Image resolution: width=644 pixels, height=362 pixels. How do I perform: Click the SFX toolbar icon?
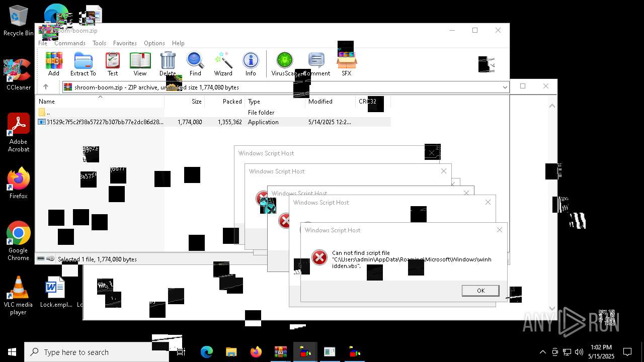(346, 64)
